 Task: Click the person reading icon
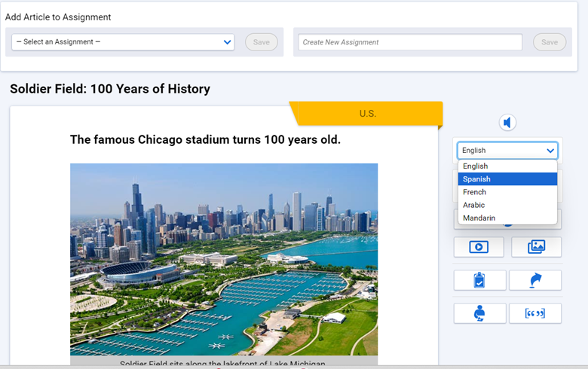pos(479,313)
